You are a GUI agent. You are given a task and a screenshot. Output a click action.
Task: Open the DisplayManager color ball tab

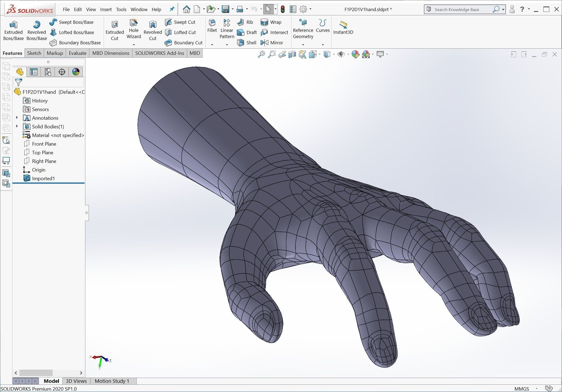point(76,72)
